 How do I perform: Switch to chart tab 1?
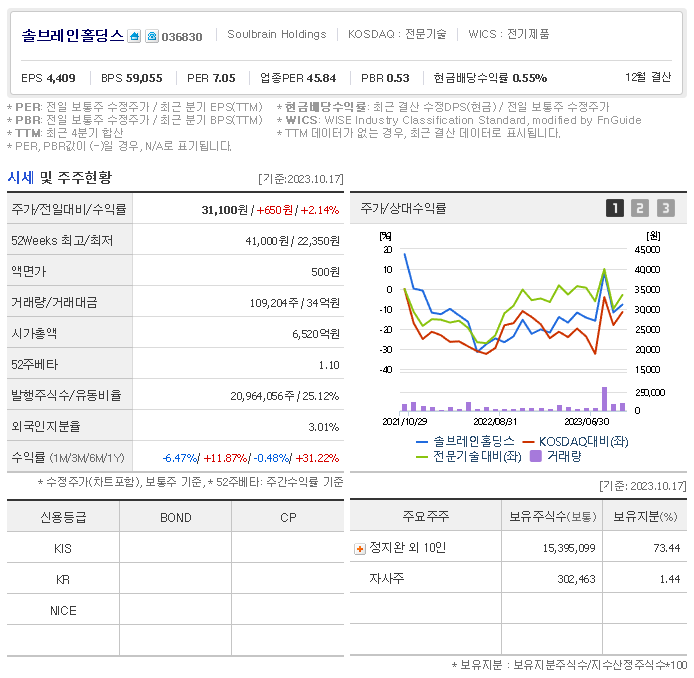click(x=615, y=208)
